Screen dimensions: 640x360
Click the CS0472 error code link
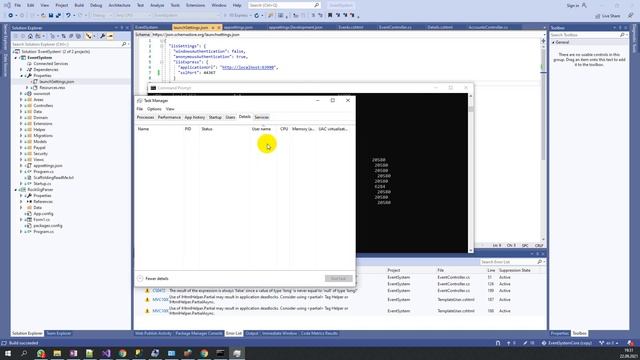[x=159, y=291]
